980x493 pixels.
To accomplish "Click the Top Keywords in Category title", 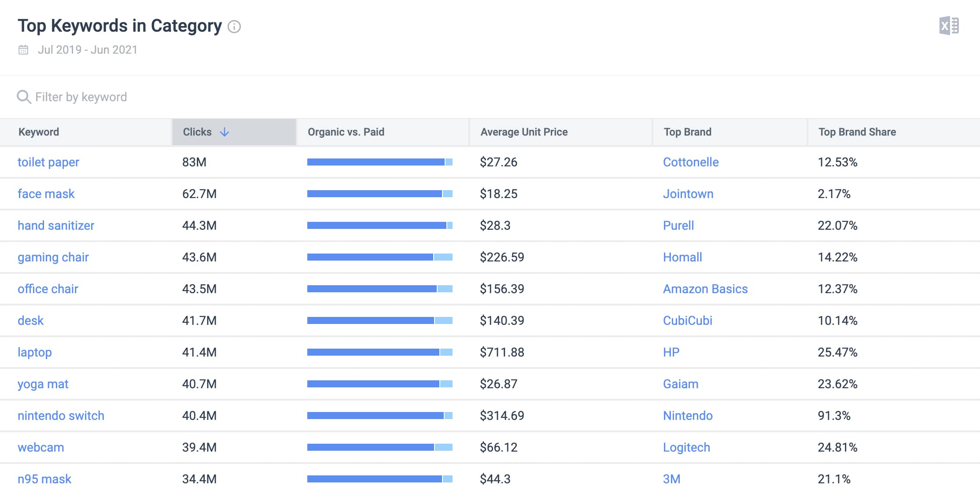I will tap(120, 26).
